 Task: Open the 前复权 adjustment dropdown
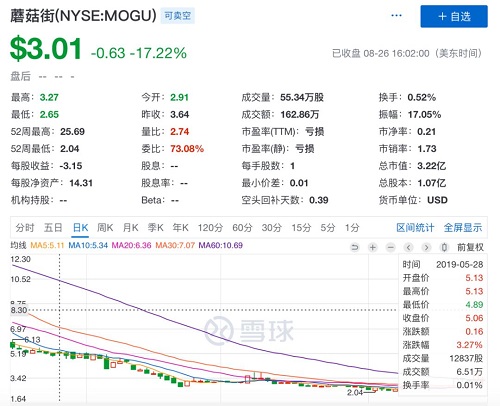tap(470, 247)
